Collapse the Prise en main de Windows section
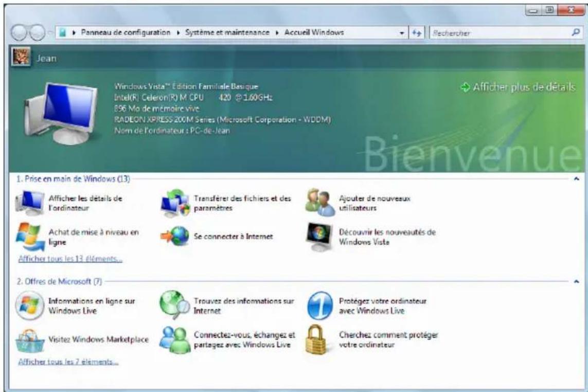The height and width of the screenshot is (392, 588). pos(576,179)
